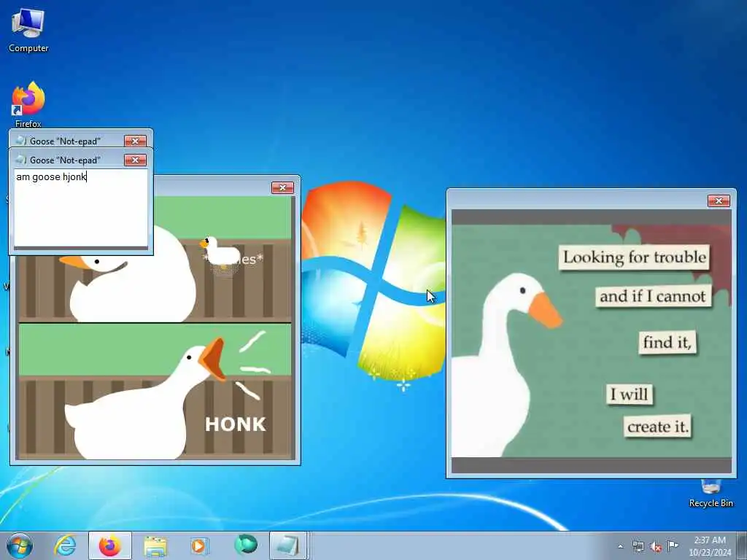This screenshot has width=747, height=560.
Task: Click the "find it," caption
Action: click(x=667, y=342)
